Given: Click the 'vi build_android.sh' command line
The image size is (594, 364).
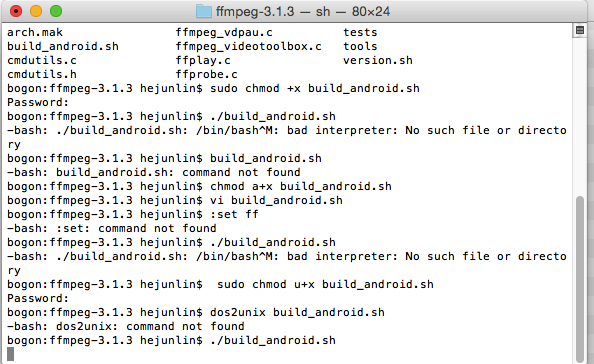Looking at the screenshot, I should pos(175,200).
